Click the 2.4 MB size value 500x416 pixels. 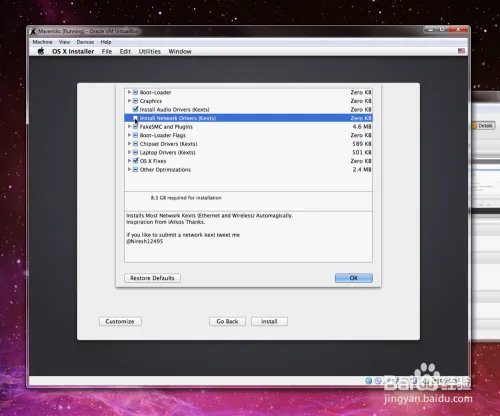362,169
